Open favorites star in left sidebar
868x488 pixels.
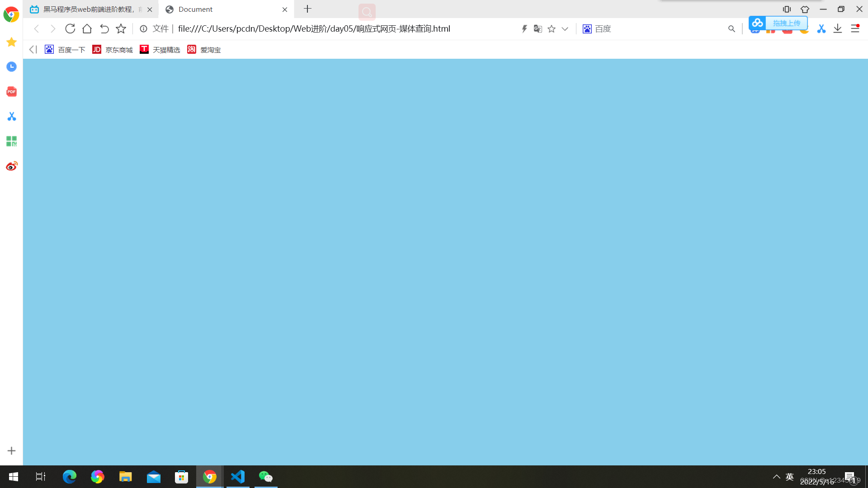[x=11, y=42]
